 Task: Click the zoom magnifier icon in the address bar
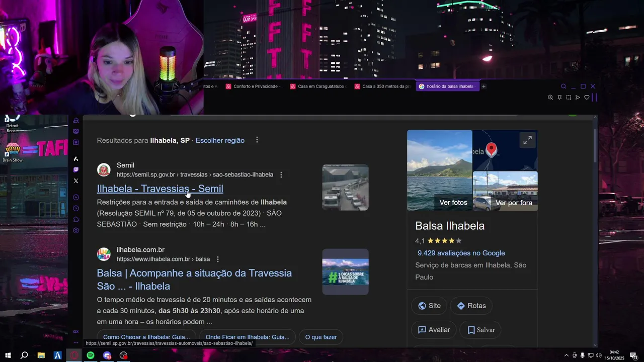(x=550, y=98)
